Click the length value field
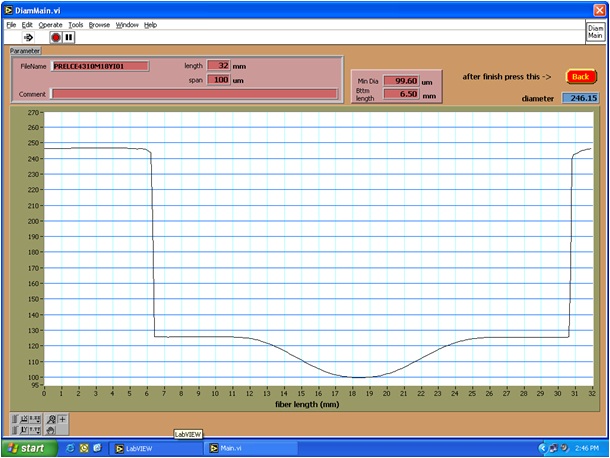The height and width of the screenshot is (458, 610). (x=219, y=66)
